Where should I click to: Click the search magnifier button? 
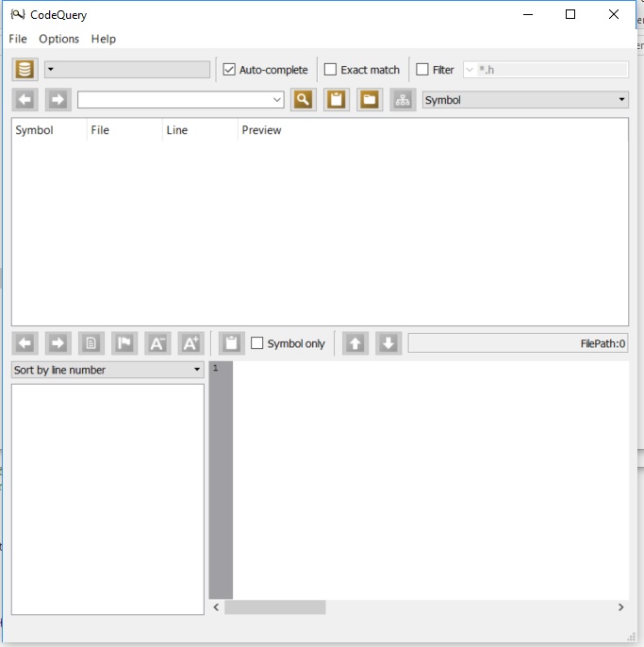[x=303, y=100]
